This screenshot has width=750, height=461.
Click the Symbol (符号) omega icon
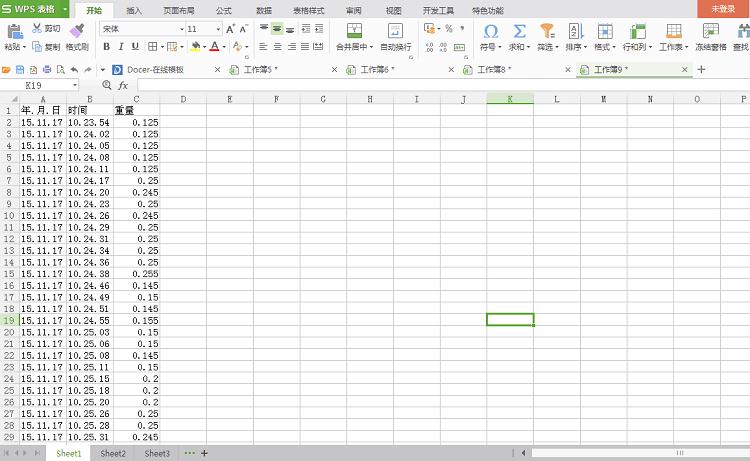(x=490, y=31)
